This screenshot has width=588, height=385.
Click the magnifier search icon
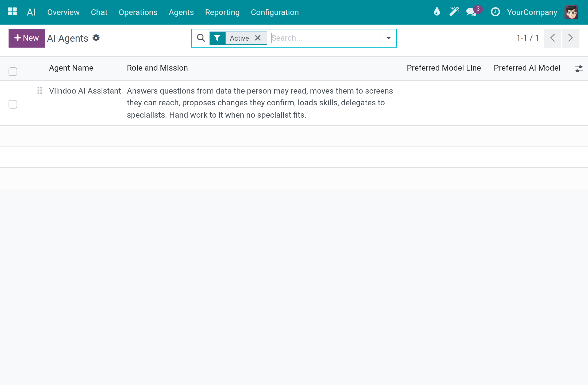click(x=201, y=38)
